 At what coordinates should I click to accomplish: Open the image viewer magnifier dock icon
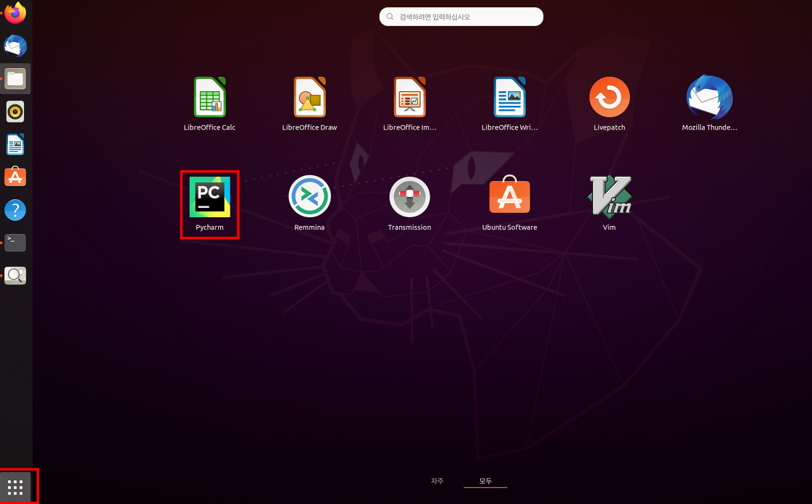15,275
